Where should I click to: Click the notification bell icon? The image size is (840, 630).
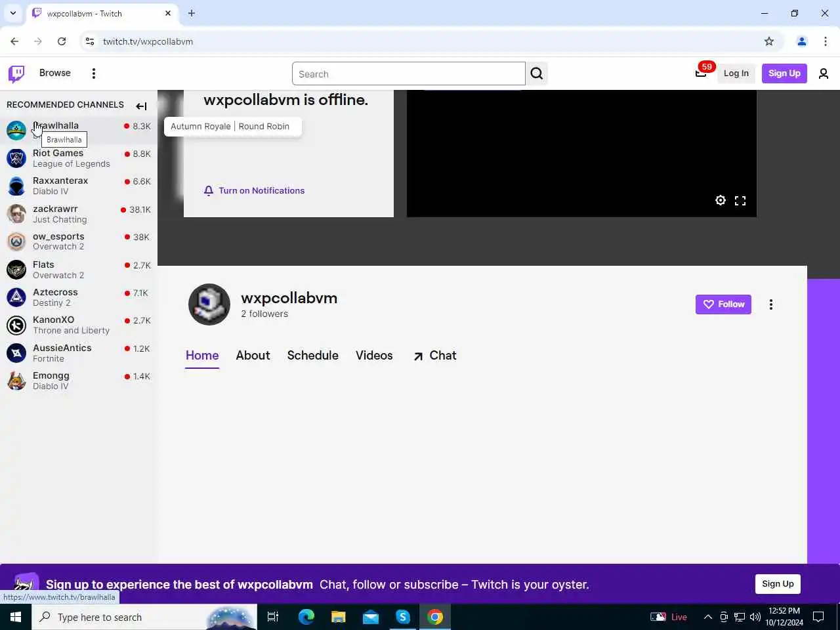209,191
